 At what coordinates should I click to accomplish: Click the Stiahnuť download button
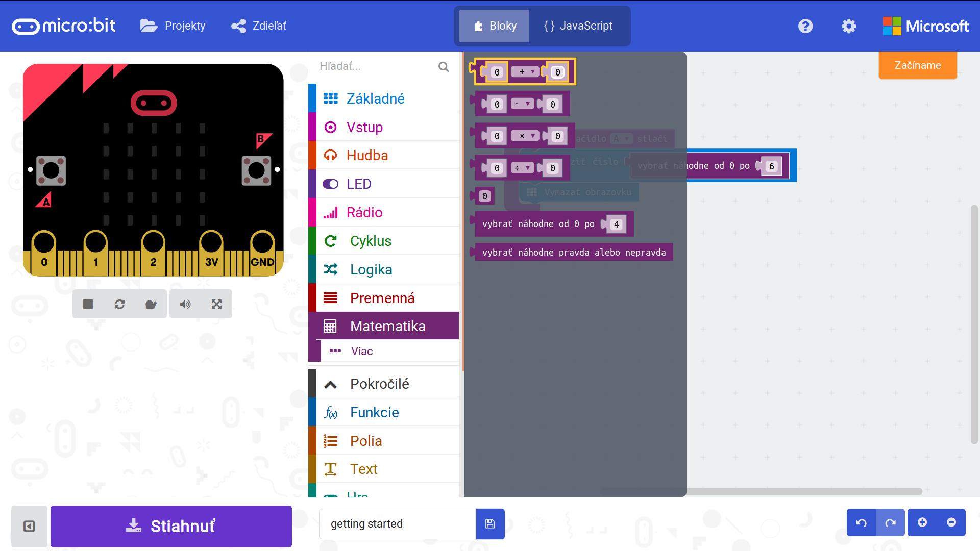coord(171,526)
